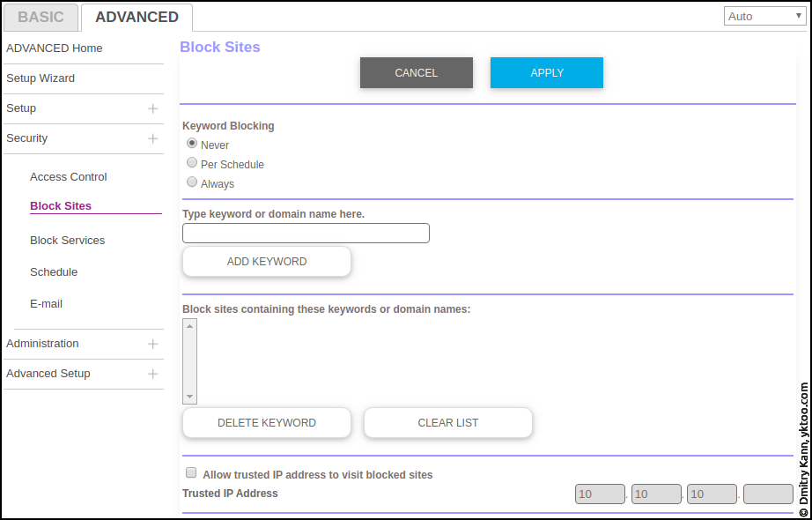This screenshot has width=812, height=520.
Task: Click third Trusted IP Address octet field
Action: 712,494
